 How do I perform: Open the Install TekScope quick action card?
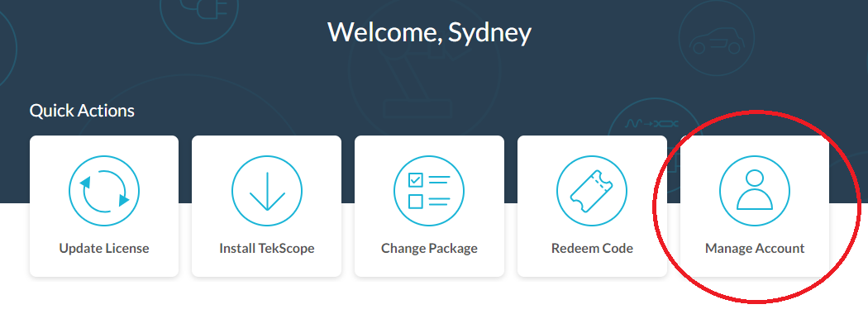click(267, 206)
